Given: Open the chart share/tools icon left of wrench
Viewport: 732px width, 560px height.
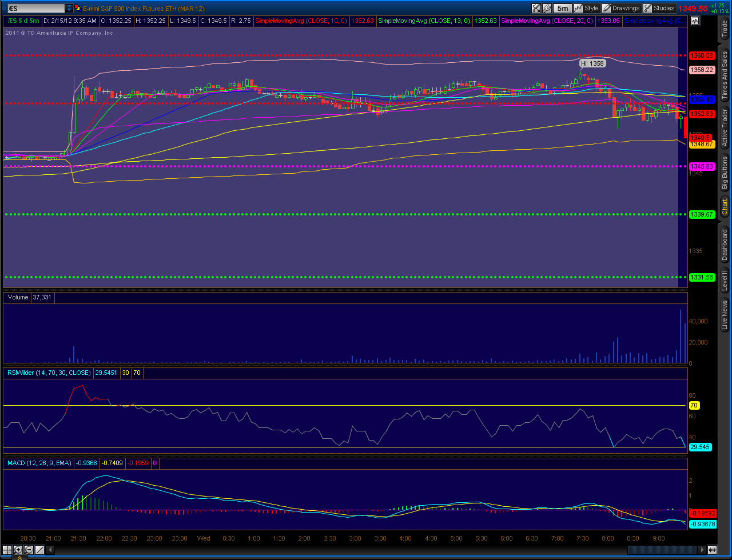Looking at the screenshot, I should click(x=536, y=8).
